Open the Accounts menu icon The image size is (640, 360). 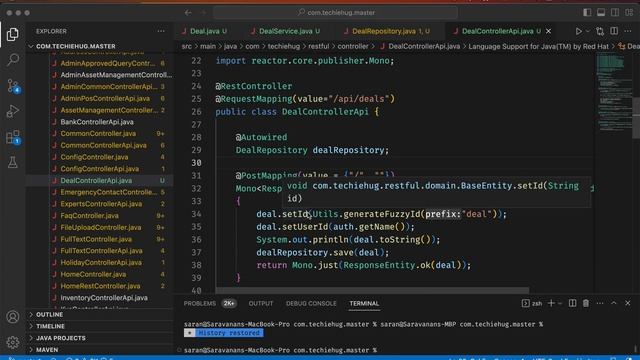tap(13, 317)
